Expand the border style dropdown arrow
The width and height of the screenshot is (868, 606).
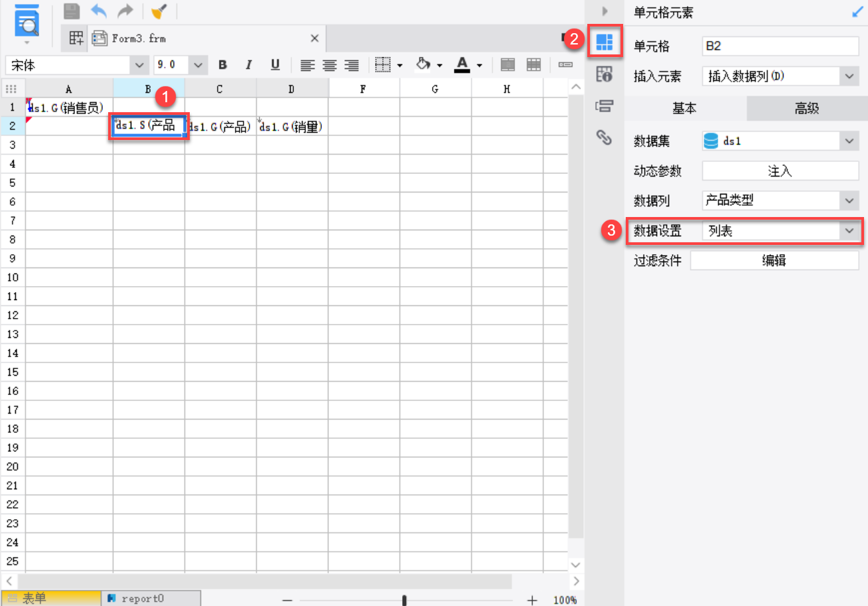[x=400, y=66]
